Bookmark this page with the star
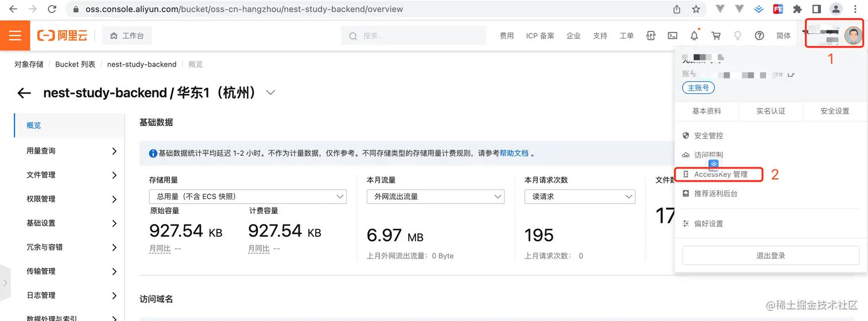The width and height of the screenshot is (868, 321). coord(696,9)
